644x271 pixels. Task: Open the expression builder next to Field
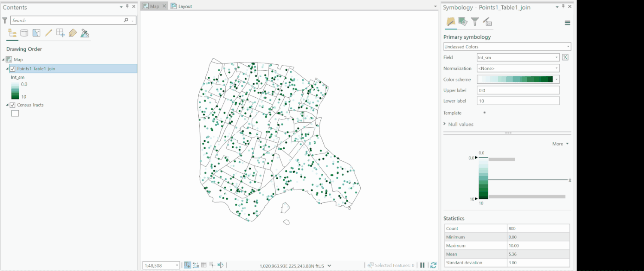(x=566, y=57)
